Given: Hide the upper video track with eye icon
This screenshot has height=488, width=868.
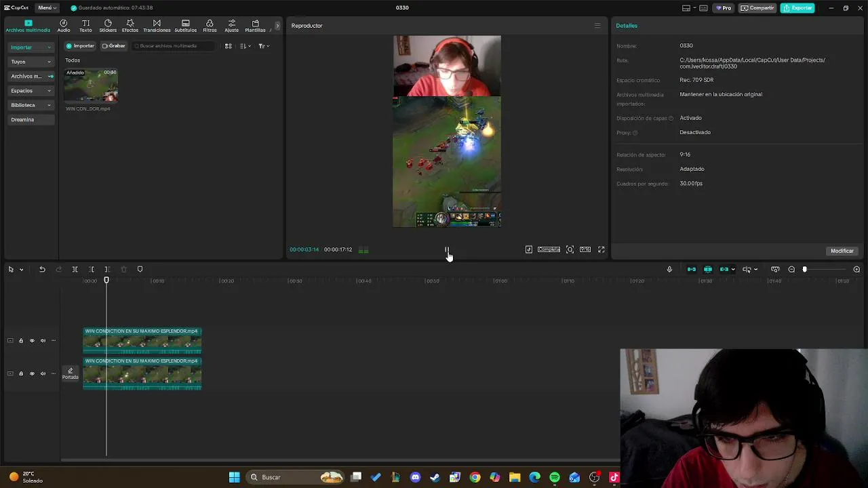Looking at the screenshot, I should 31,340.
